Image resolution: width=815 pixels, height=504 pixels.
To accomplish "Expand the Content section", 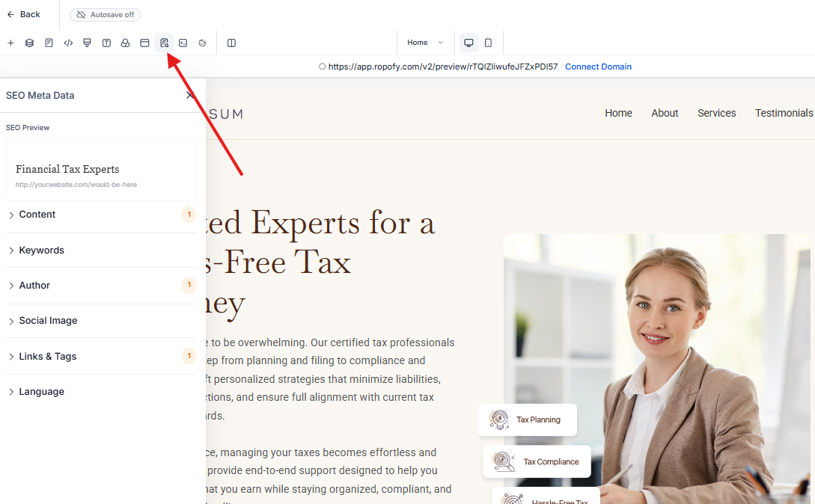I will [101, 215].
